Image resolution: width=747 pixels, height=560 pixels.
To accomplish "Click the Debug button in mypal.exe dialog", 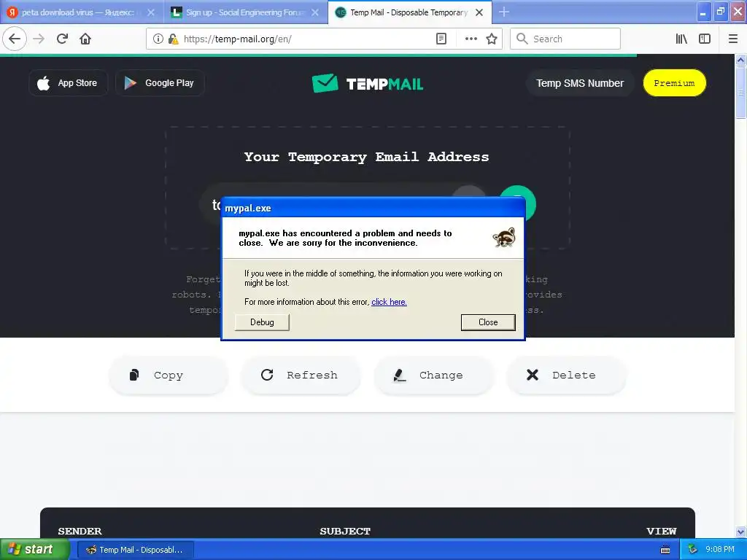I will pos(262,322).
